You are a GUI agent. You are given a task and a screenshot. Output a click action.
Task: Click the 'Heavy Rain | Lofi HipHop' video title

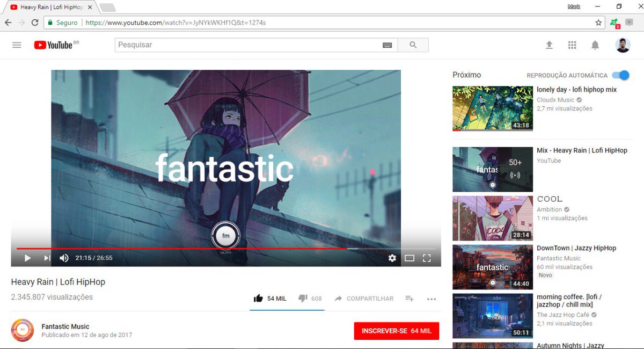coord(58,282)
